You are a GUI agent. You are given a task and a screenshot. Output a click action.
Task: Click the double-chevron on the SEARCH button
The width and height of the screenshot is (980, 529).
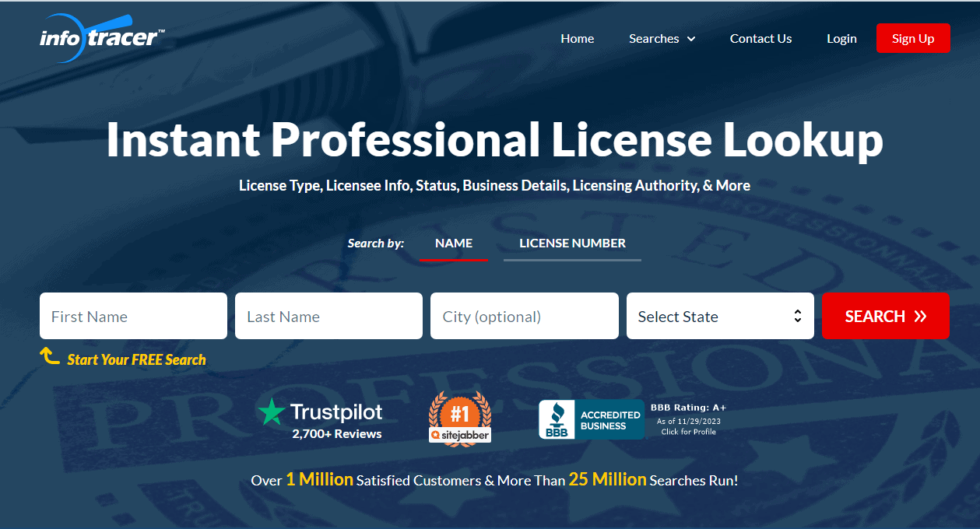[920, 316]
